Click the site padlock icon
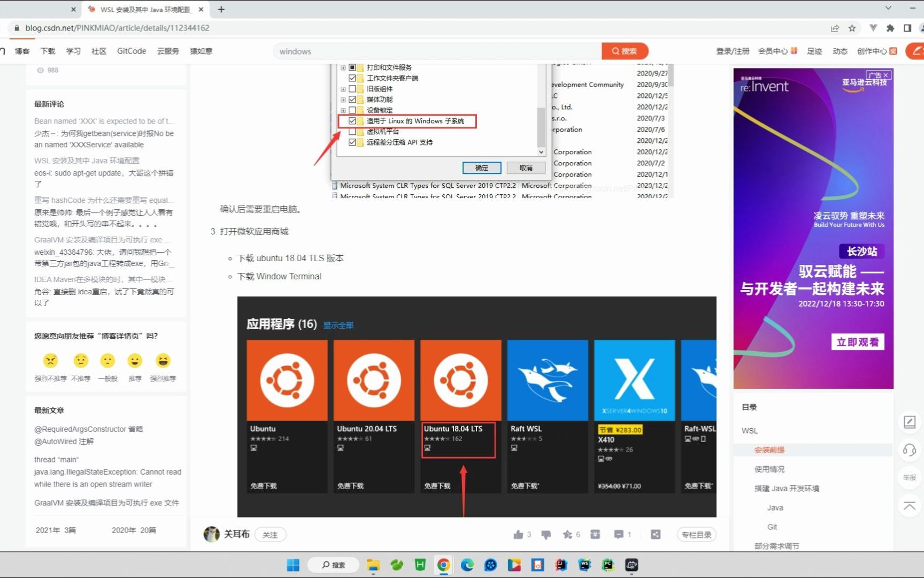The width and height of the screenshot is (924, 578). 17,28
